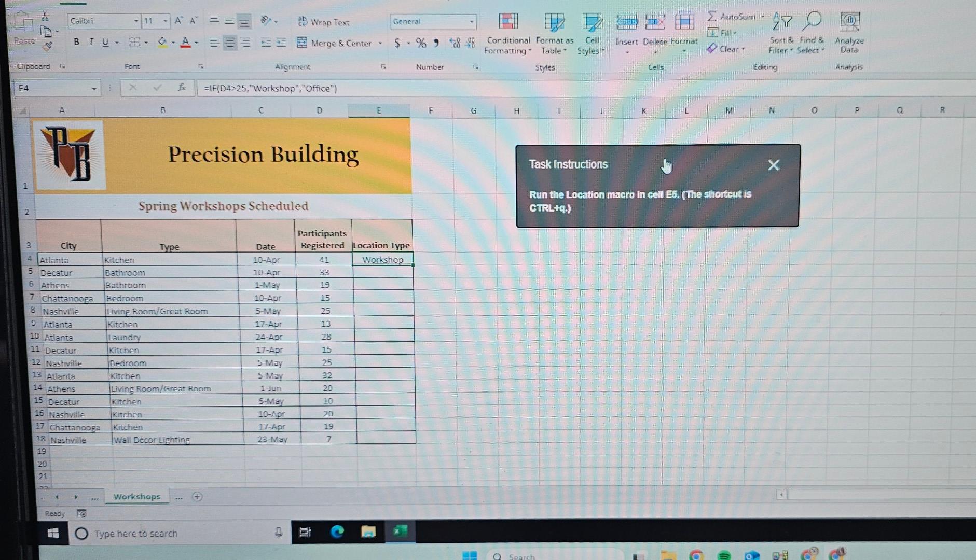The width and height of the screenshot is (976, 560).
Task: Open the font size dropdown
Action: [x=166, y=21]
